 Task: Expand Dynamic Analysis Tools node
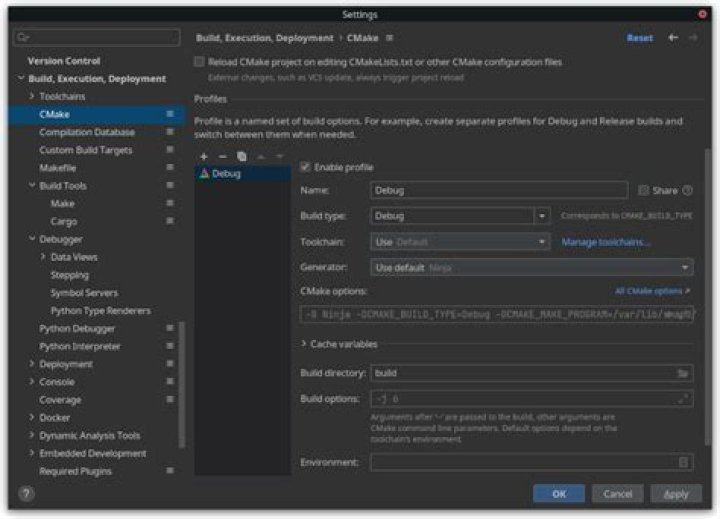pyautogui.click(x=32, y=435)
